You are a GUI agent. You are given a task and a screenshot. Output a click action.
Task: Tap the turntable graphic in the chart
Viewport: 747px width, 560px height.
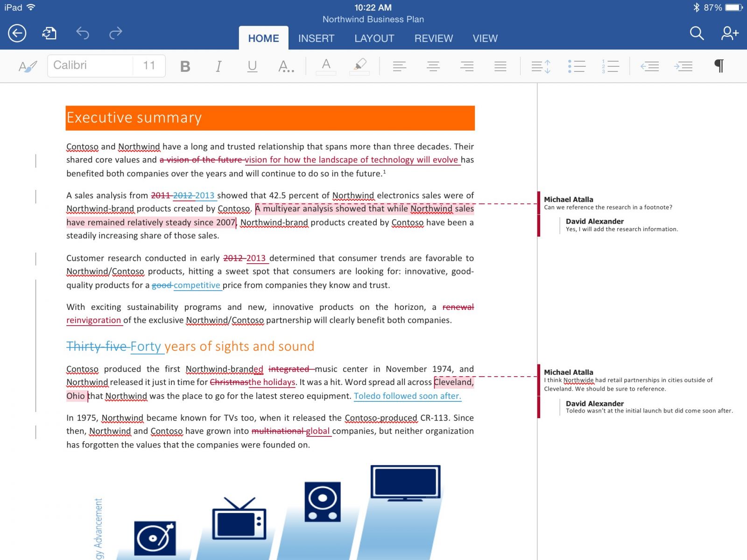pos(155,539)
